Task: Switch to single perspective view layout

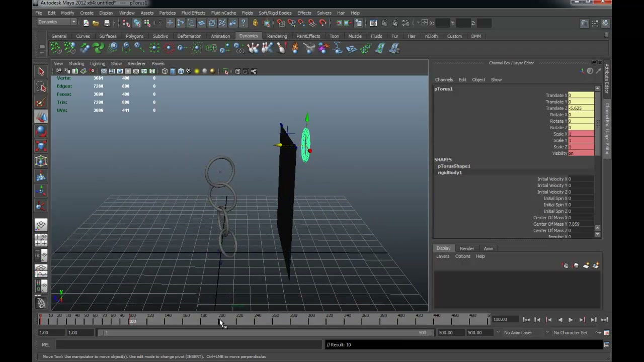Action: [41, 226]
